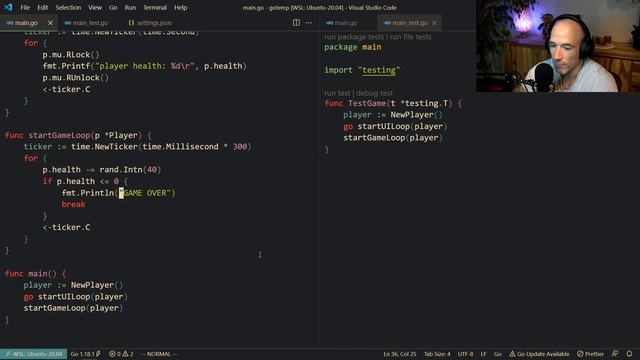The width and height of the screenshot is (640, 360).
Task: Change the UTF-8 encoding setting
Action: pos(465,354)
